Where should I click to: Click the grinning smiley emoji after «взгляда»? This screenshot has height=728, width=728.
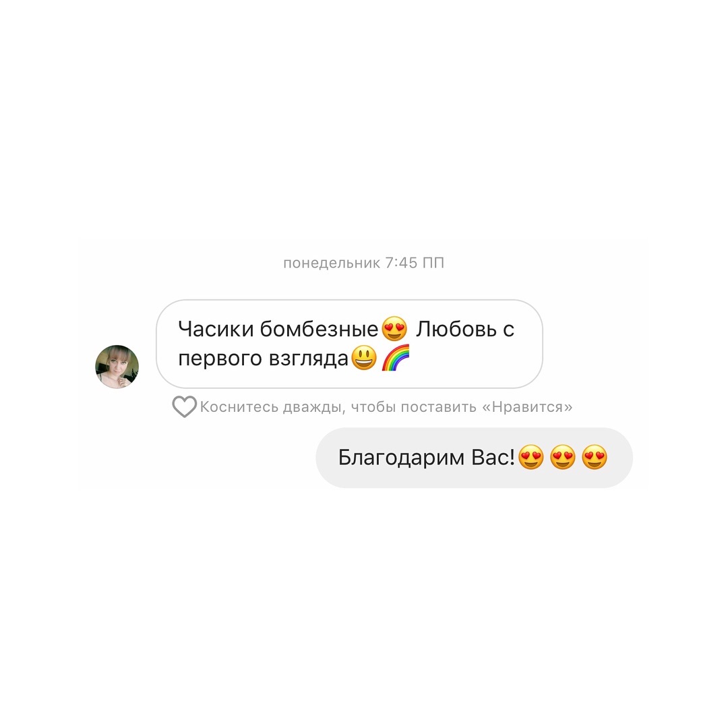[364, 358]
